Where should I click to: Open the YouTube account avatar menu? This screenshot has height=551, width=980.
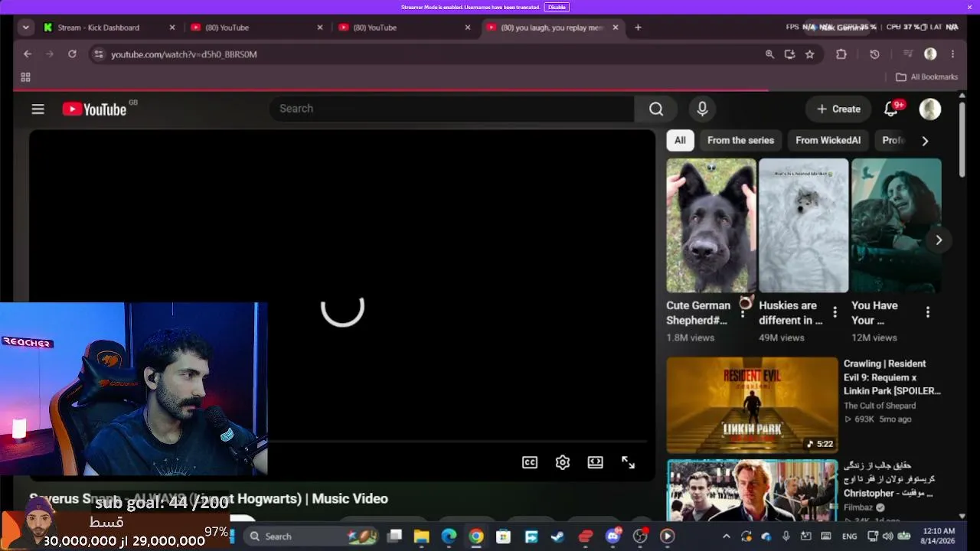point(930,109)
